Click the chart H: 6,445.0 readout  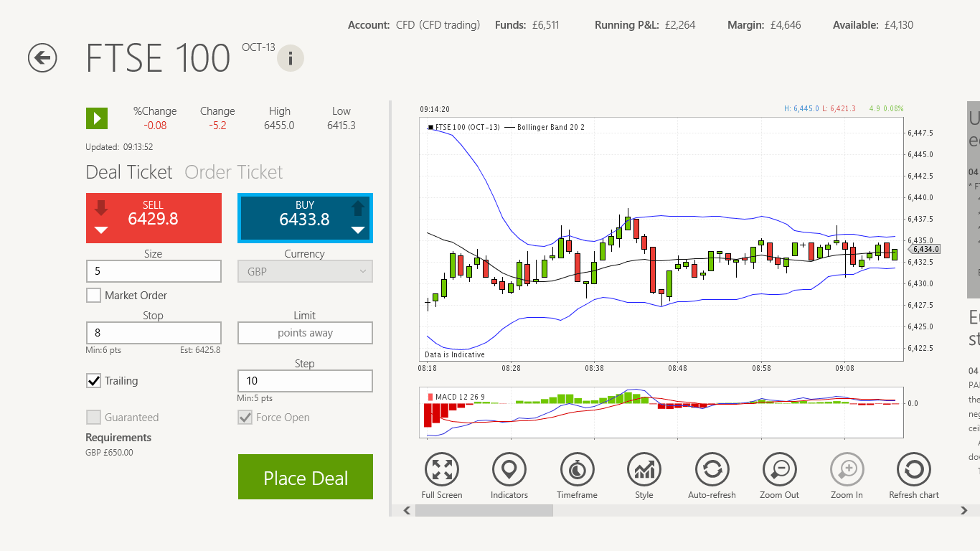point(801,109)
